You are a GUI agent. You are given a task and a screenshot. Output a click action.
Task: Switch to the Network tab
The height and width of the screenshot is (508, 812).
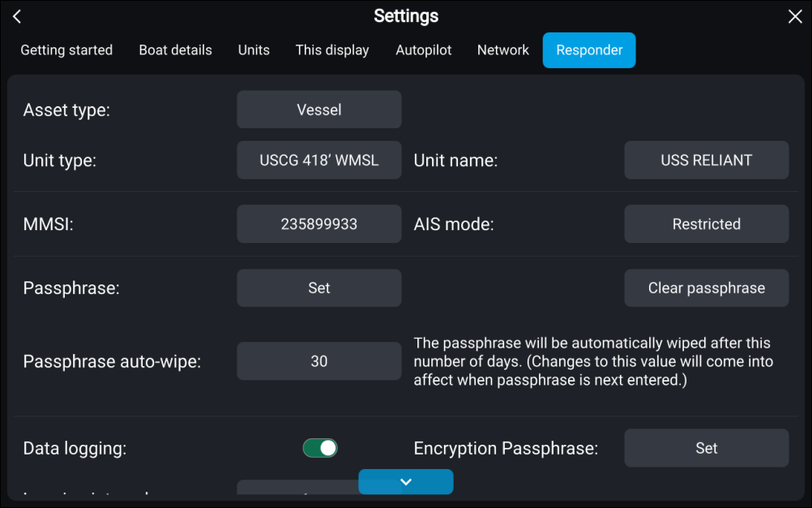pyautogui.click(x=502, y=50)
